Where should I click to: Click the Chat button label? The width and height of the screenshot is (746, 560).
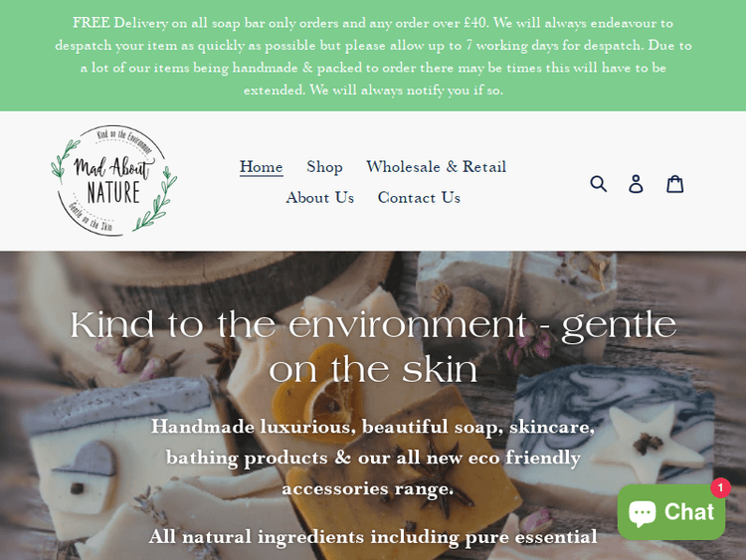click(689, 512)
